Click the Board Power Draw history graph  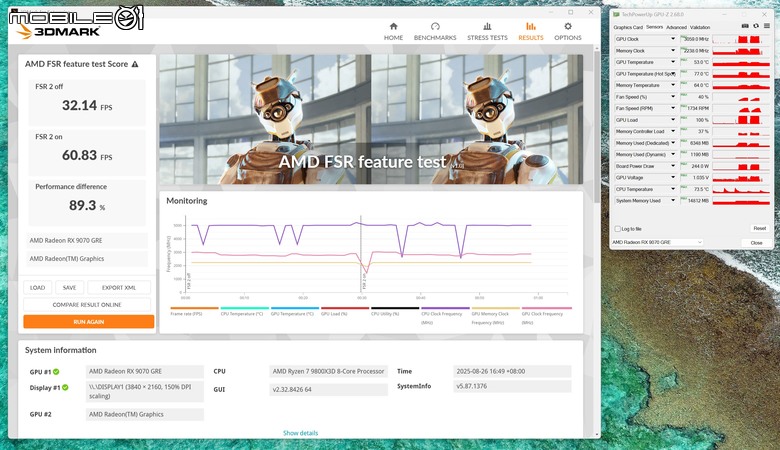(x=741, y=166)
